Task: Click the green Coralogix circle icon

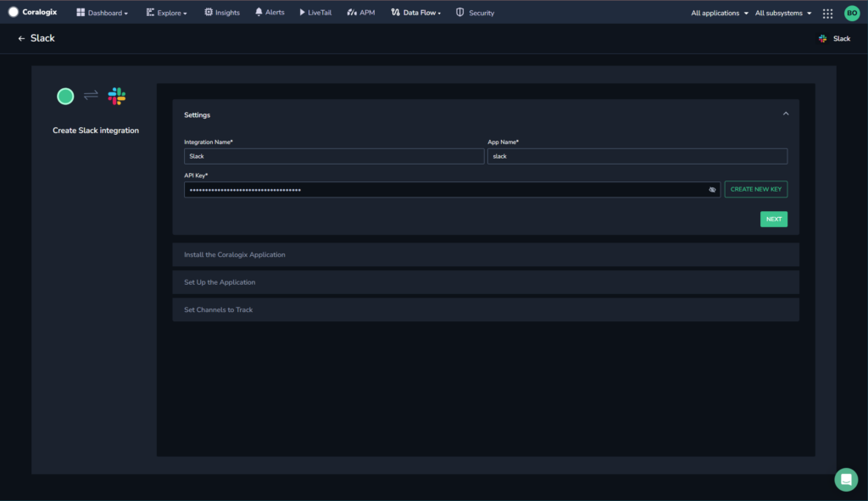Action: [x=65, y=97]
